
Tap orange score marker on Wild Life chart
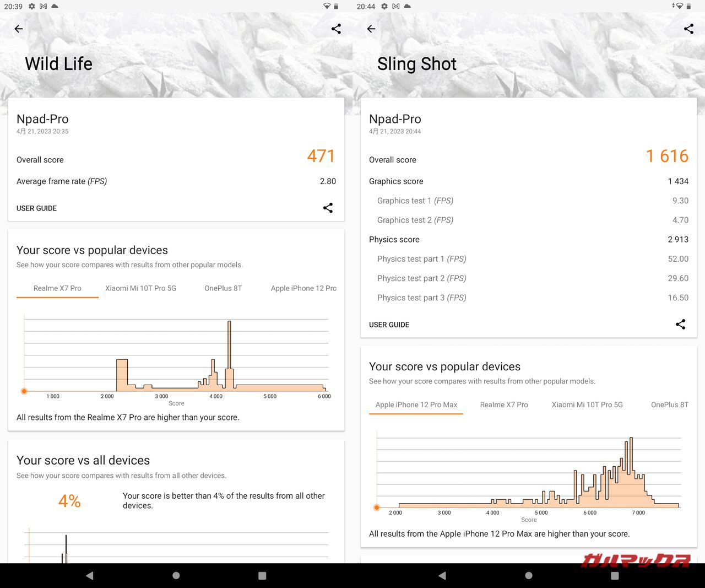point(24,391)
